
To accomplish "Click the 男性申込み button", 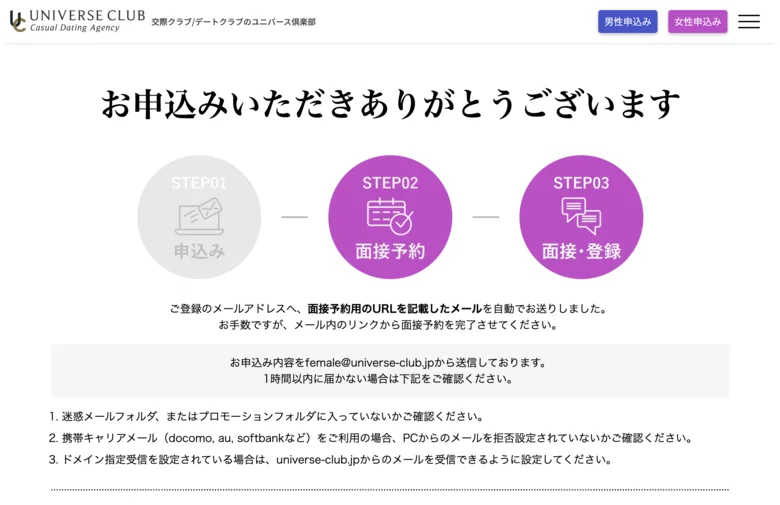I will click(x=627, y=22).
